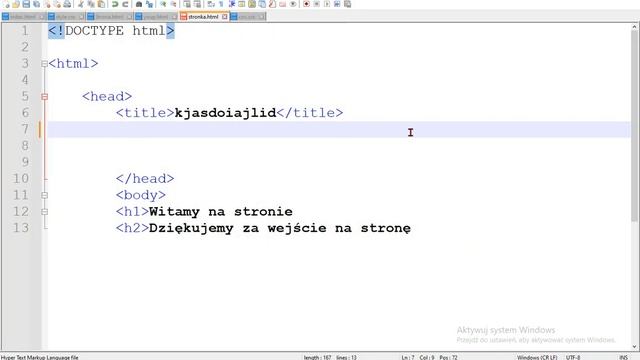Click the 'Ln : 7 Col : 9' status field
Screen dimensions: 640x360
(418, 357)
